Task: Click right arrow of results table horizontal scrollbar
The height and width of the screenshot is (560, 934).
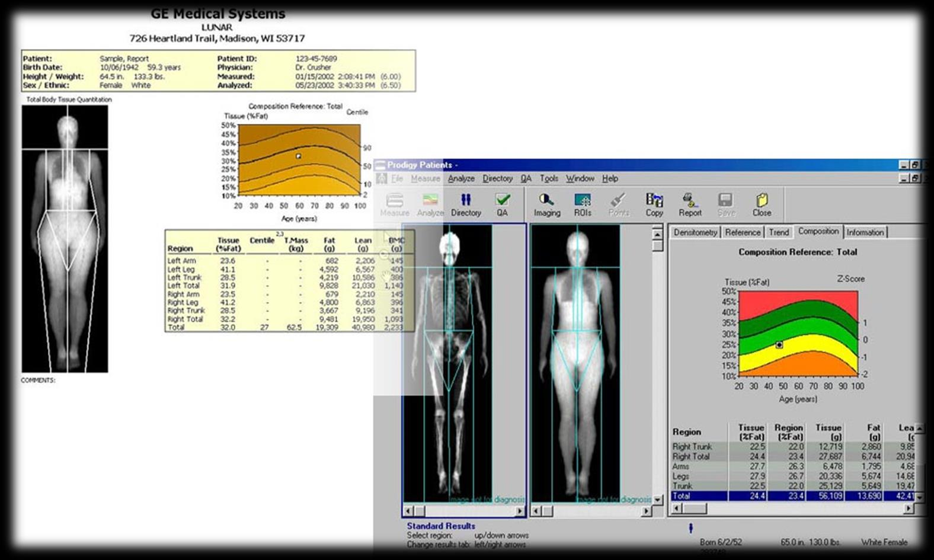Action: click(x=909, y=508)
